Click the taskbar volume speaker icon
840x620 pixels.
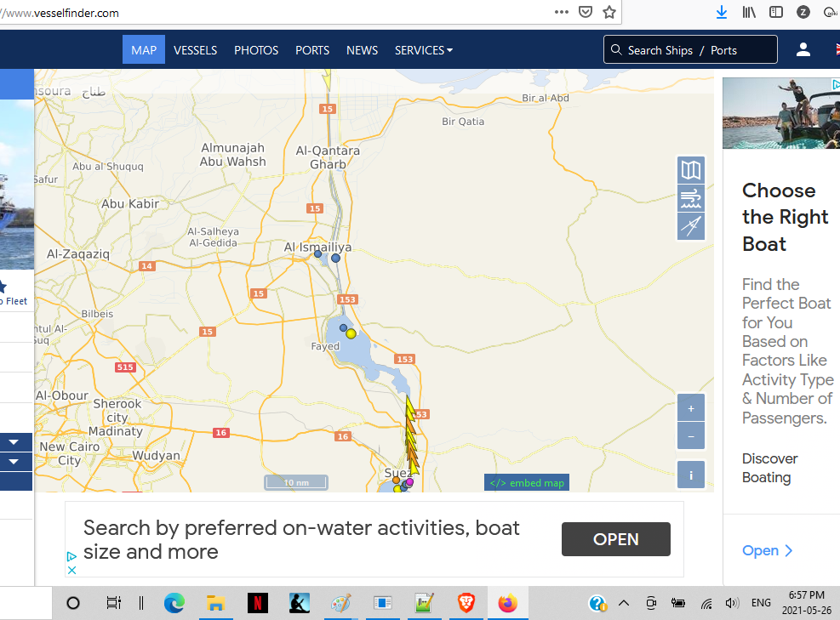coord(731,603)
